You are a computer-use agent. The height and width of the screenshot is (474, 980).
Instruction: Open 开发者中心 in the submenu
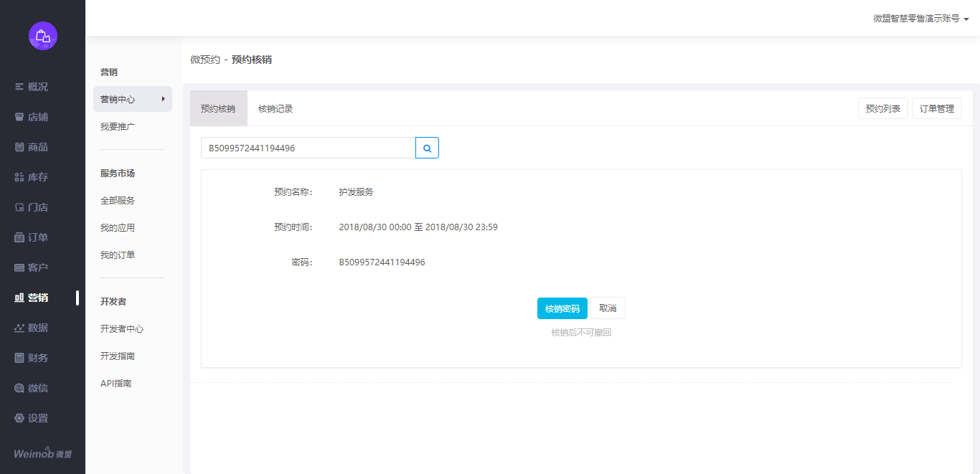click(122, 329)
